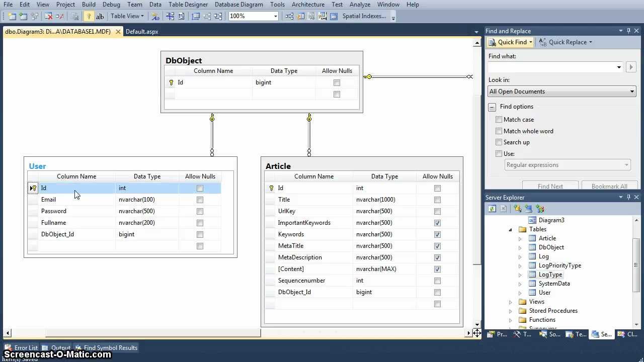Toggle Allow Nulls for User Email
The height and width of the screenshot is (362, 644).
[200, 200]
